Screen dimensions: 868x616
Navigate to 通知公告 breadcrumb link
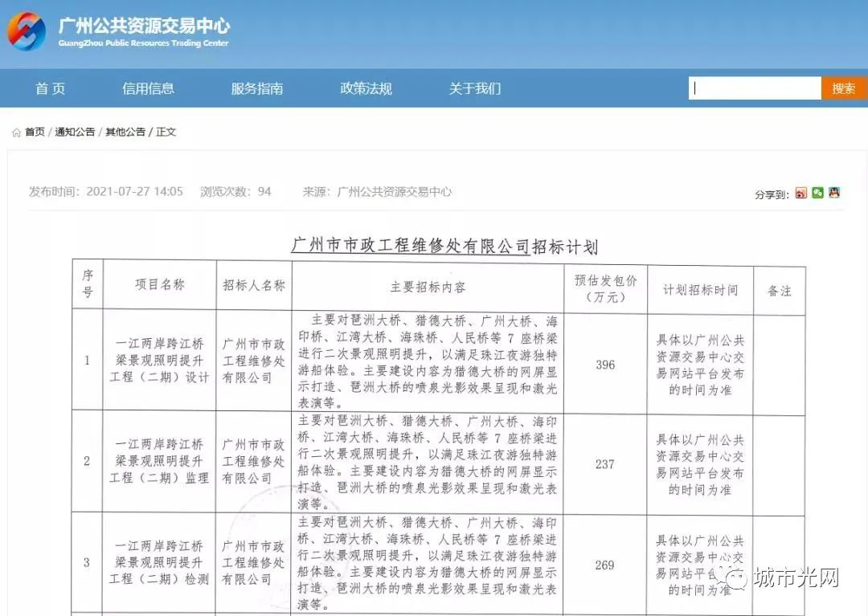point(75,133)
